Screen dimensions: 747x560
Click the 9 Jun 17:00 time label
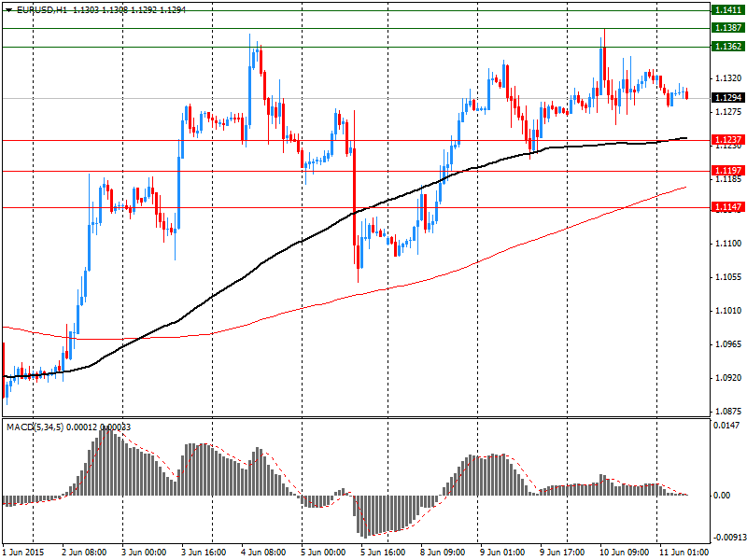562,553
